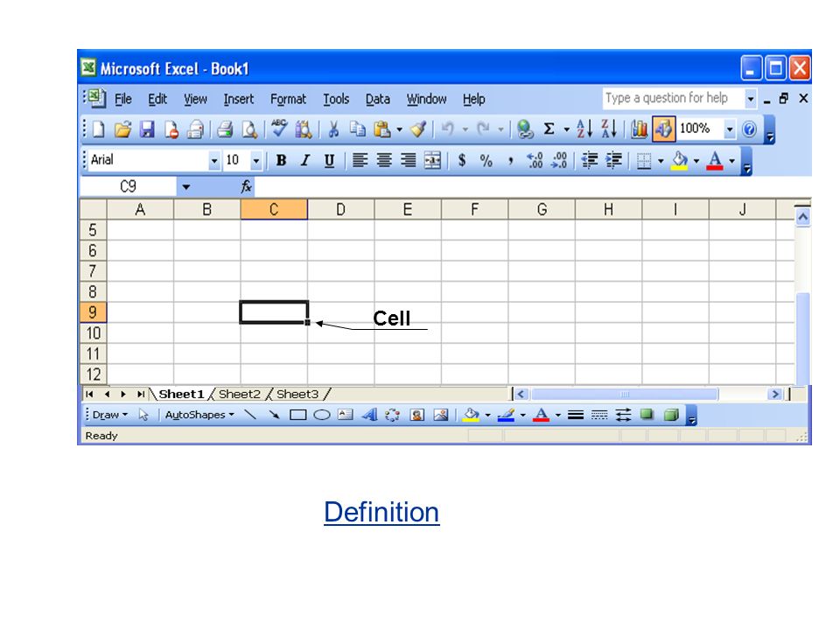Sort ascending with the A-Z icon
This screenshot has height=630, width=840.
[x=584, y=129]
